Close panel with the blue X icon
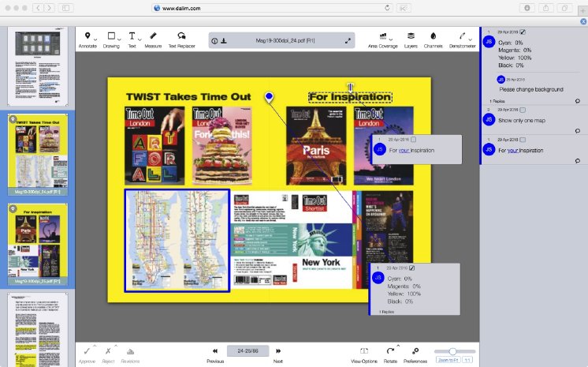 click(x=583, y=22)
